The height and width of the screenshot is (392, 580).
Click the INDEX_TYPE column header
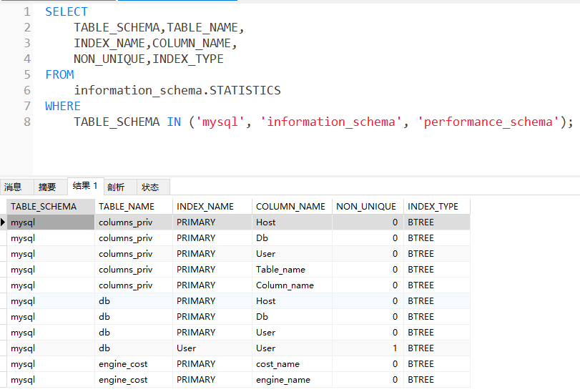(437, 206)
